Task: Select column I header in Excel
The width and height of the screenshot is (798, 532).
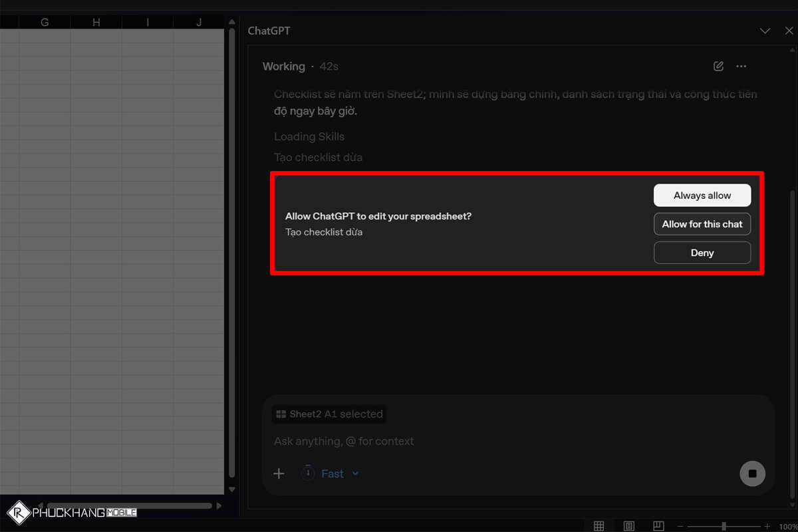Action: click(x=148, y=23)
